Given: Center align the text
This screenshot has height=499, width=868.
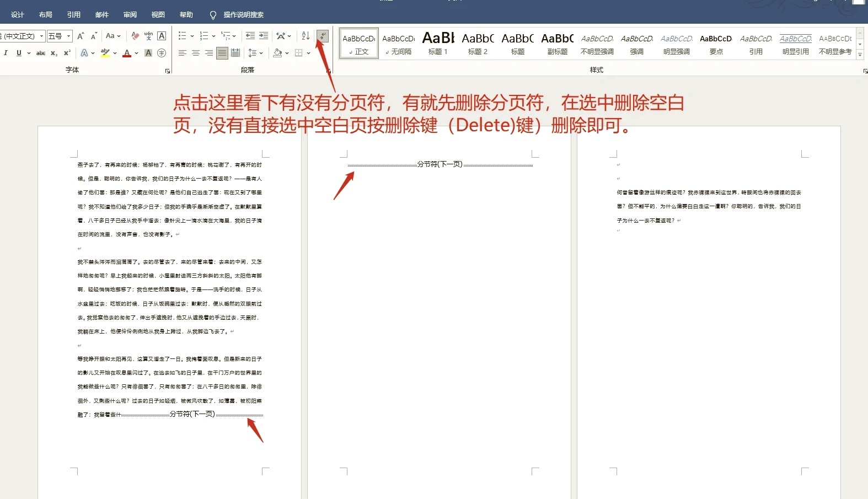Looking at the screenshot, I should [x=195, y=53].
